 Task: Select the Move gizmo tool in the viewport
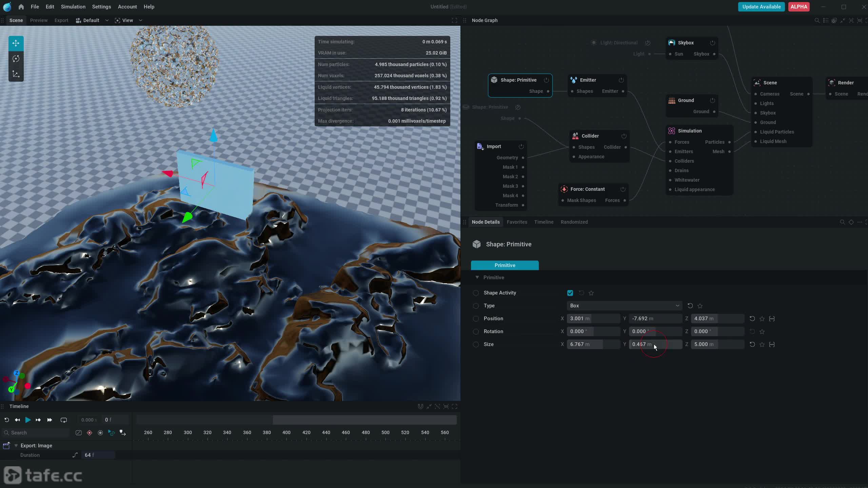tap(16, 43)
